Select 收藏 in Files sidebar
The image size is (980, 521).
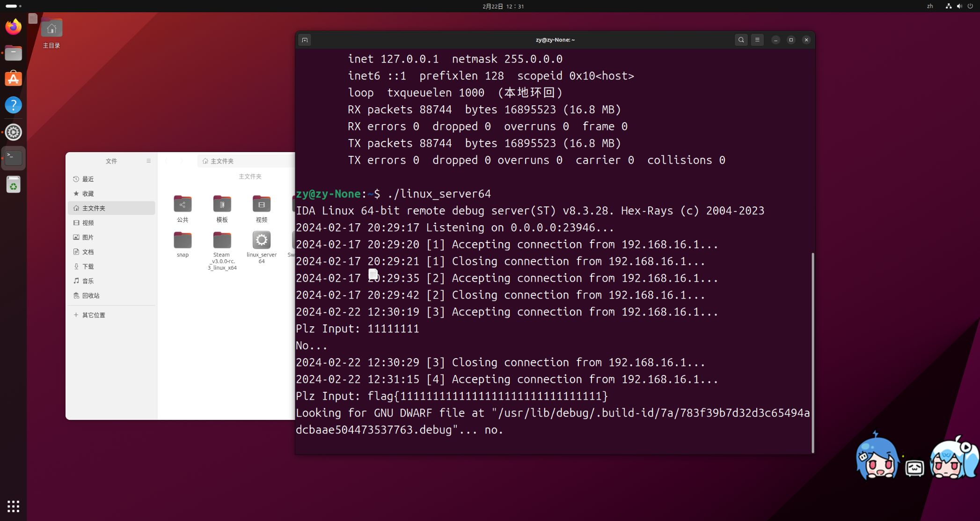tap(111, 194)
